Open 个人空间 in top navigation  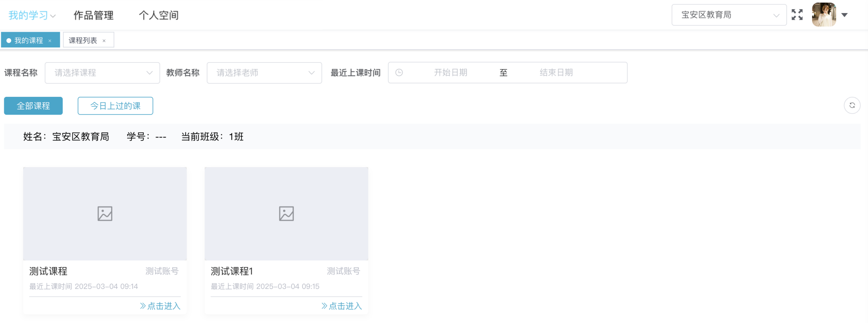click(x=158, y=15)
